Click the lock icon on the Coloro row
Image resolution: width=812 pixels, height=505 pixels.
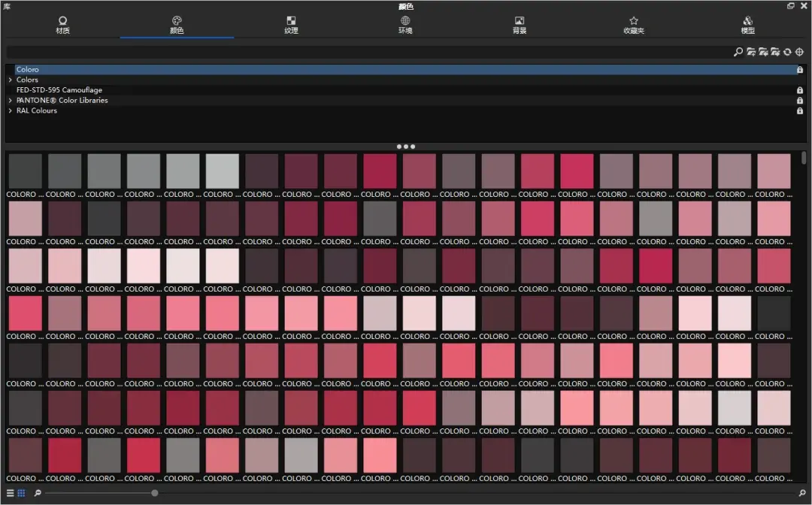tap(800, 69)
